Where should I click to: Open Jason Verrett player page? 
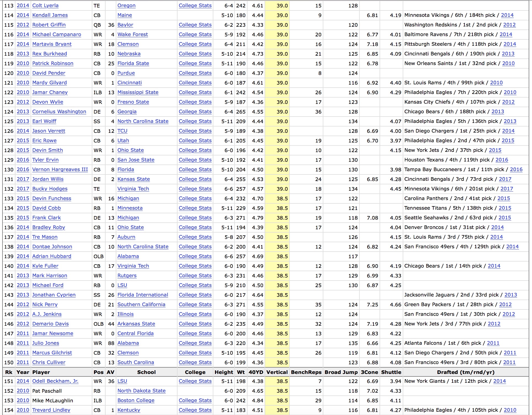(49, 131)
